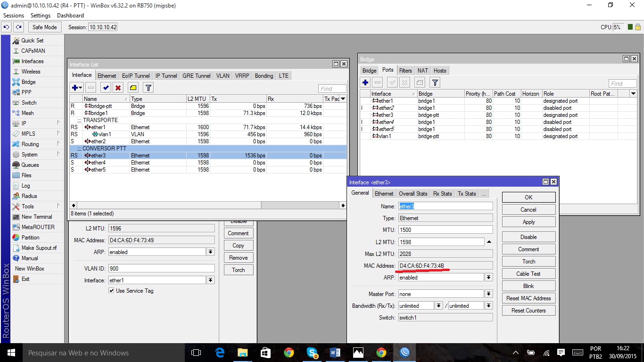Screen dimensions: 644x362
Task: Toggle the Use Service Tag checkbox
Action: 111,291
